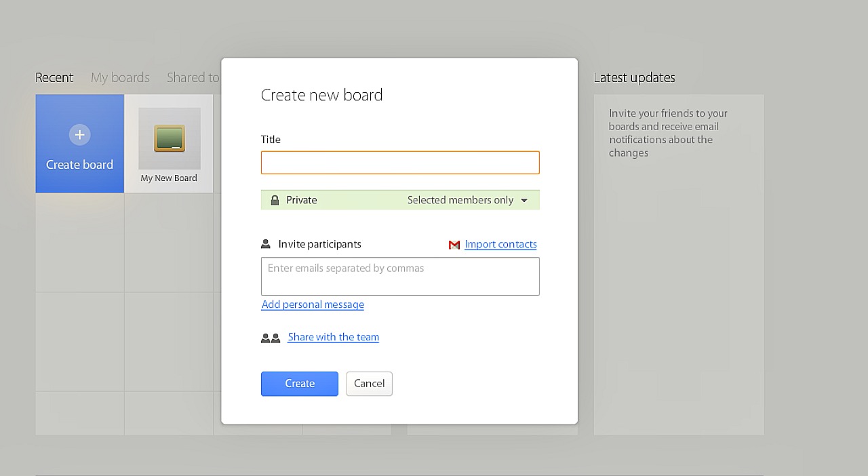
Task: Click the Create board blue tile
Action: click(79, 143)
